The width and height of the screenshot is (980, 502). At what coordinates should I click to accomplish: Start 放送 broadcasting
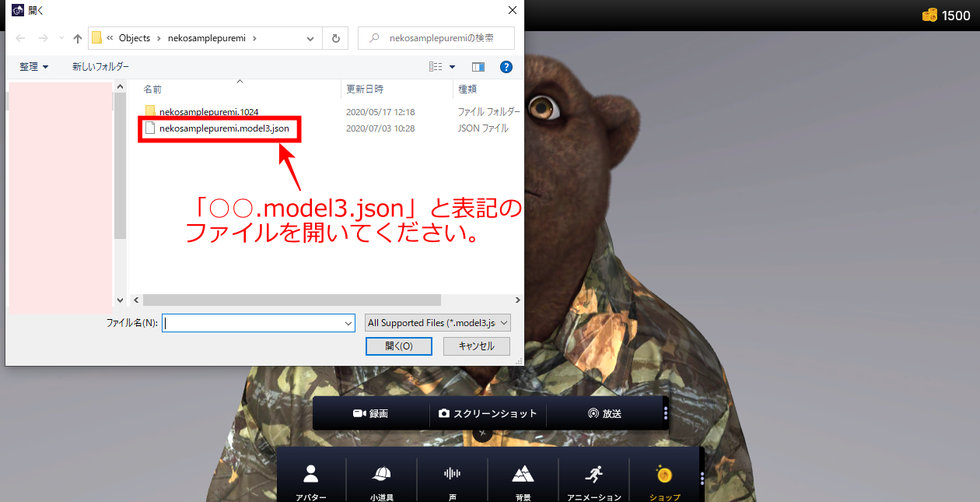coord(604,414)
